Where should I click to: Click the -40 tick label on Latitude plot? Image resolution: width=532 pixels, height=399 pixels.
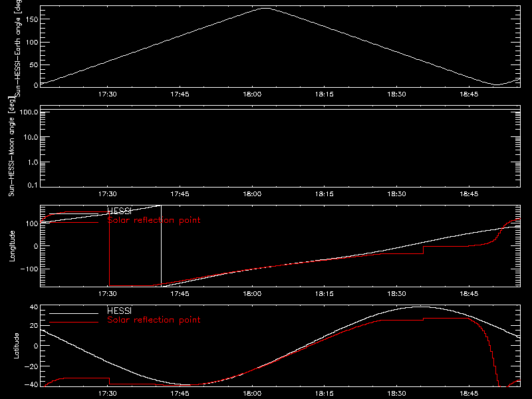click(x=31, y=385)
